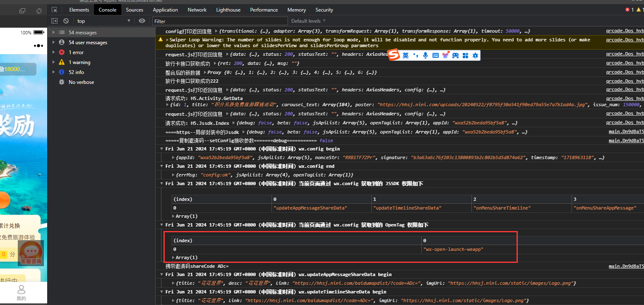Open the Sogou skin shirt icon
The height and width of the screenshot is (305, 644).
[445, 55]
